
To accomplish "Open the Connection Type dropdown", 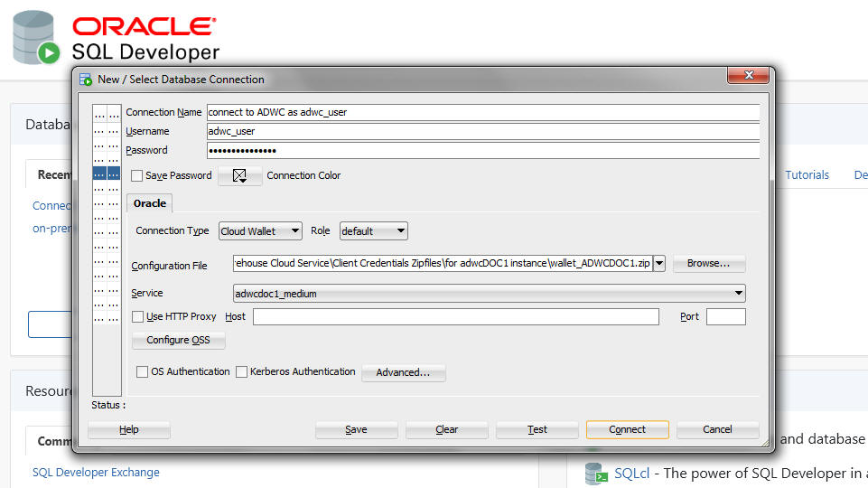I will click(x=260, y=231).
